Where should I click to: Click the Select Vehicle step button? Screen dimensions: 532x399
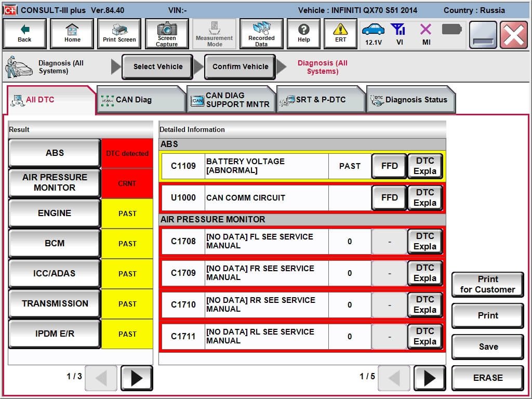(x=158, y=67)
